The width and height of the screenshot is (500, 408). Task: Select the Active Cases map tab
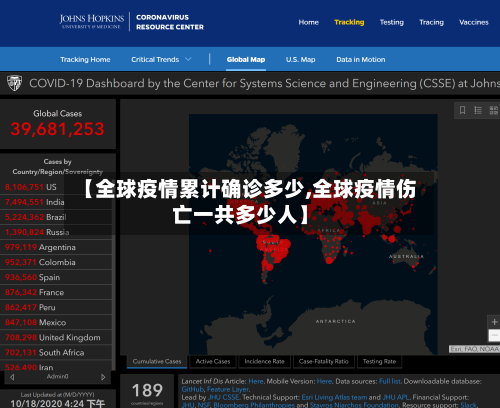pyautogui.click(x=213, y=361)
